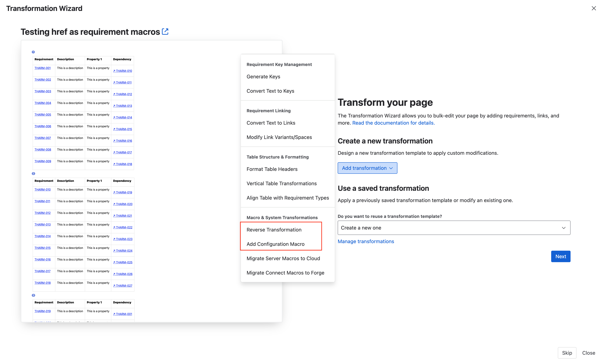This screenshot has width=605, height=364.
Task: Open requirement link THARM-005
Action: [43, 115]
